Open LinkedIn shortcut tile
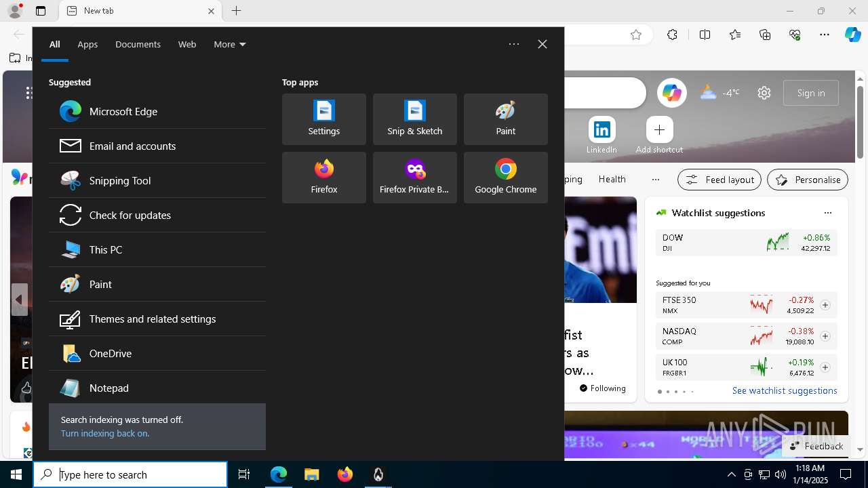Screen dimensions: 868x488 [601, 136]
